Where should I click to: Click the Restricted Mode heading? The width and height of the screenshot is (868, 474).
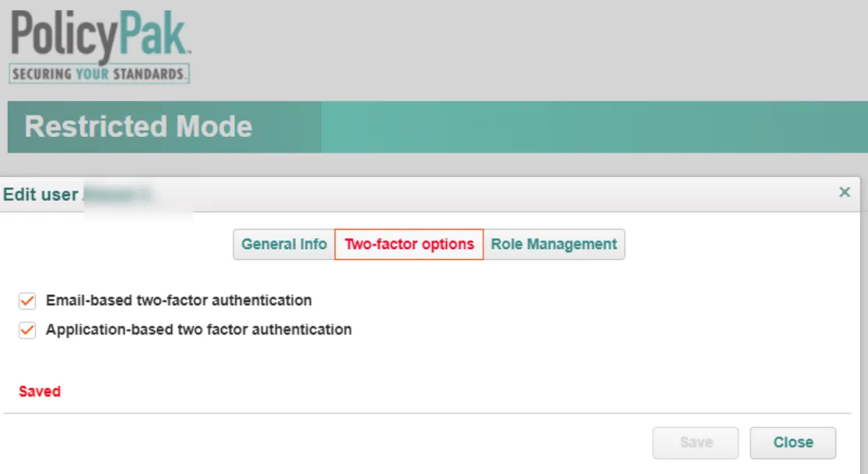pos(139,126)
